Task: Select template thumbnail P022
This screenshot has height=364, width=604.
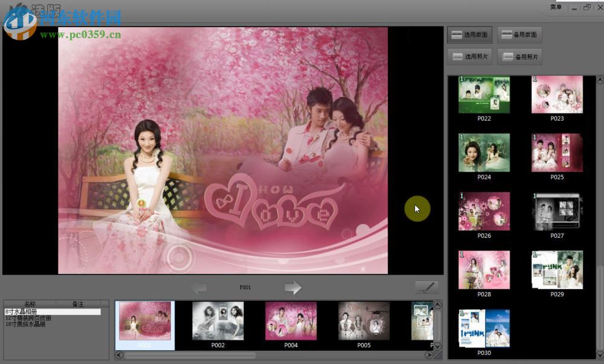Action: (x=484, y=95)
